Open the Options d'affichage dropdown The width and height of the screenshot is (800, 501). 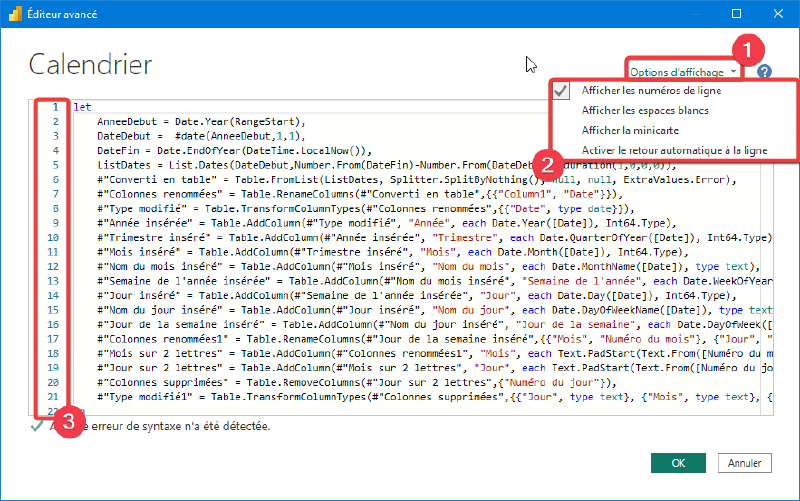tap(683, 72)
